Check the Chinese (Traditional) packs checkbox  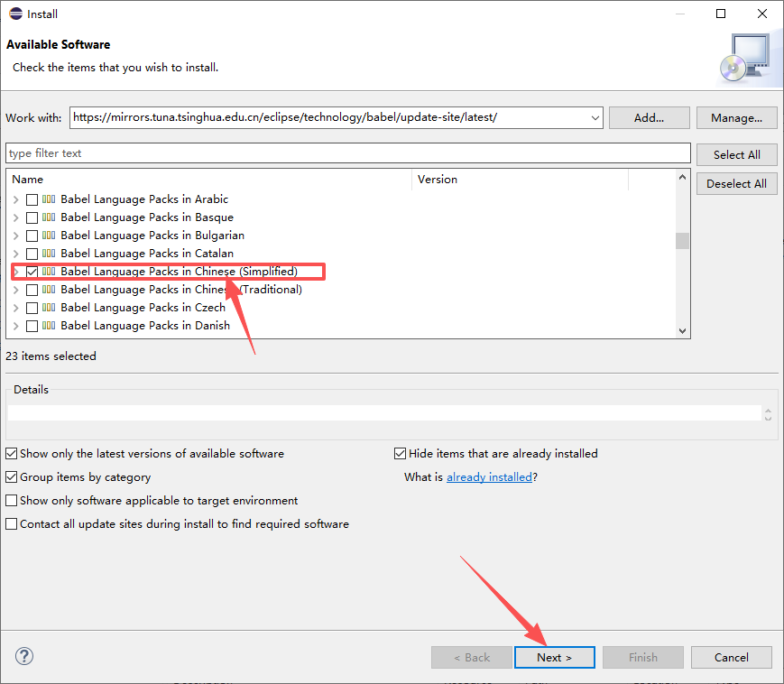point(32,290)
